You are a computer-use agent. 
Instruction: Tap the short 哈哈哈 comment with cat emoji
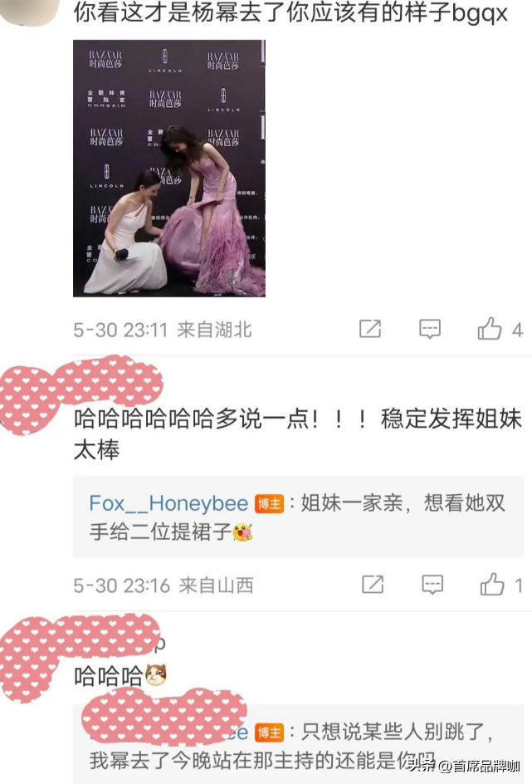(120, 676)
